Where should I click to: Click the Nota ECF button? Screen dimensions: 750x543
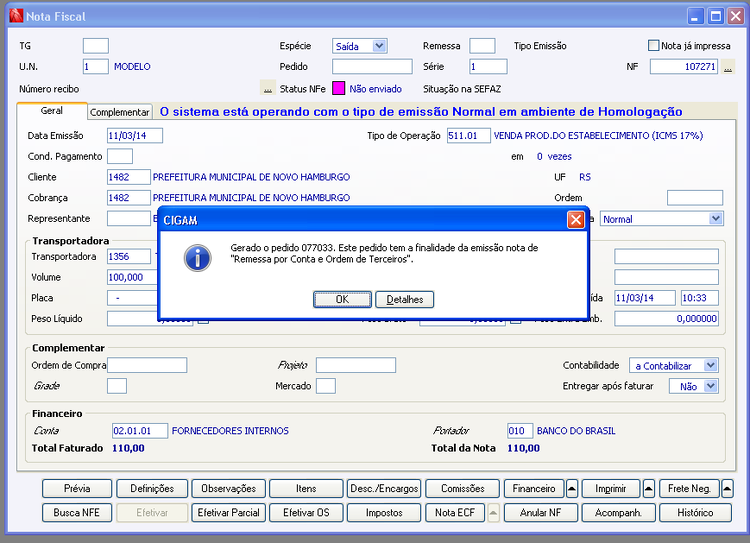pyautogui.click(x=455, y=513)
